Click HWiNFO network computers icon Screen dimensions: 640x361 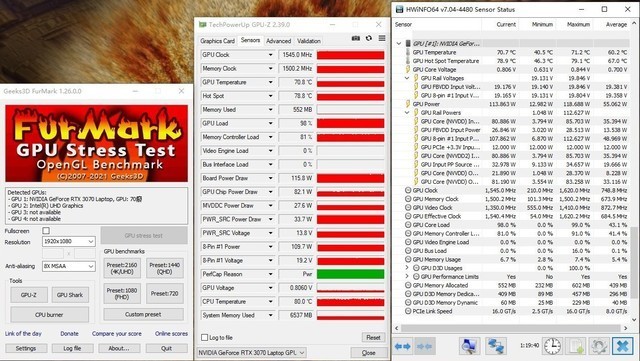(x=496, y=346)
